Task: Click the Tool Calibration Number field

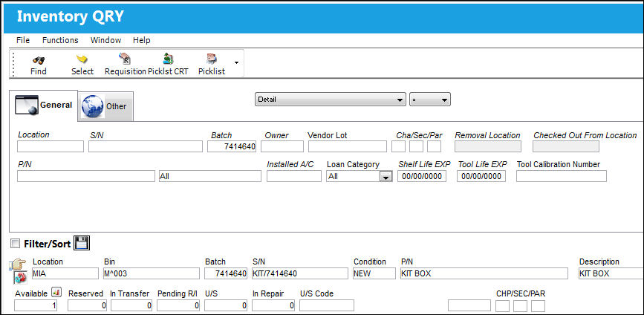Action: pyautogui.click(x=562, y=176)
